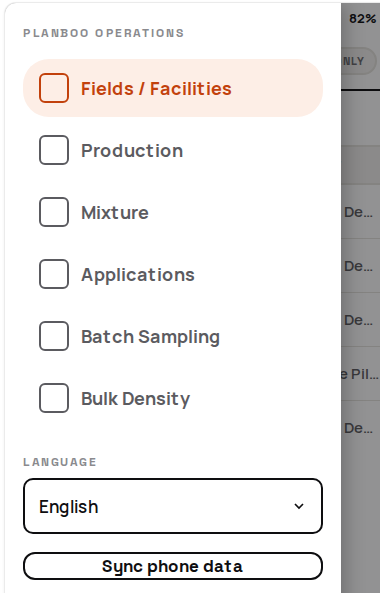Open Bulk Density from the sidebar

click(173, 398)
